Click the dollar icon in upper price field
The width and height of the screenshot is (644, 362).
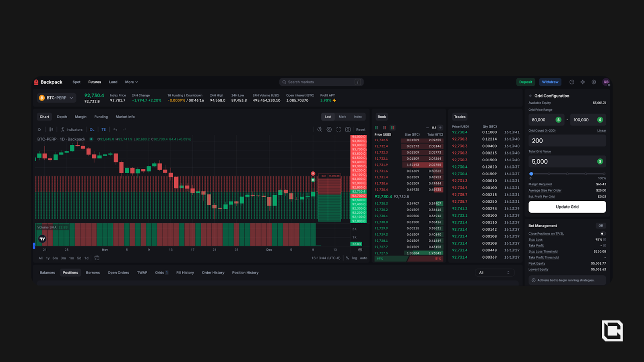(600, 120)
